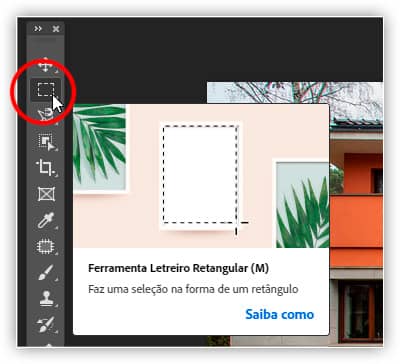
Task: Select the Spot Healing Brush tool
Action: (46, 246)
